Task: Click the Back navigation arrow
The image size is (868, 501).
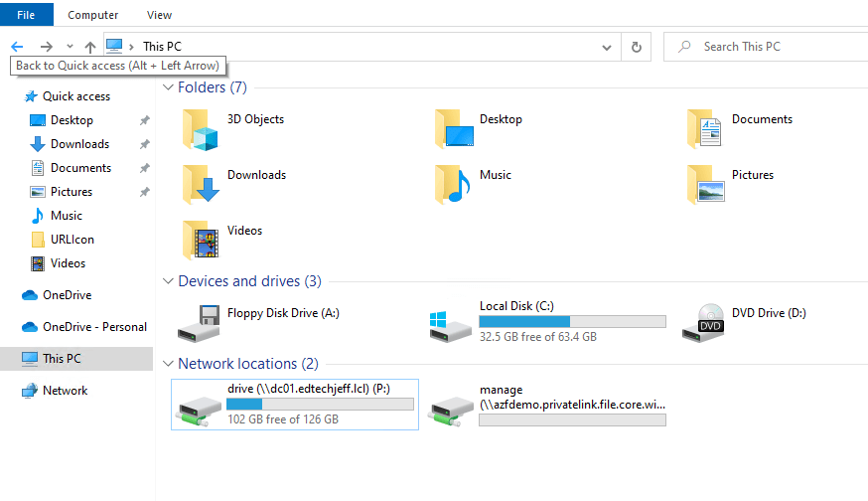Action: (17, 47)
